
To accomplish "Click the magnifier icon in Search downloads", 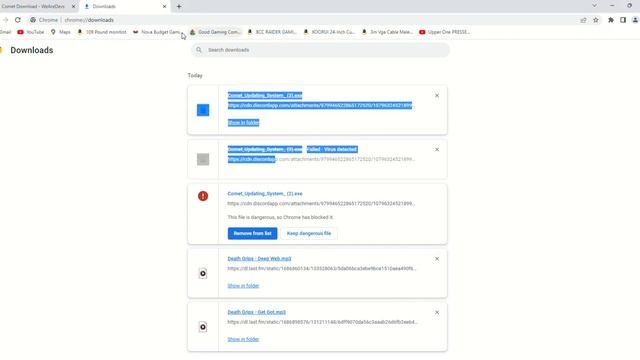I will click(199, 50).
